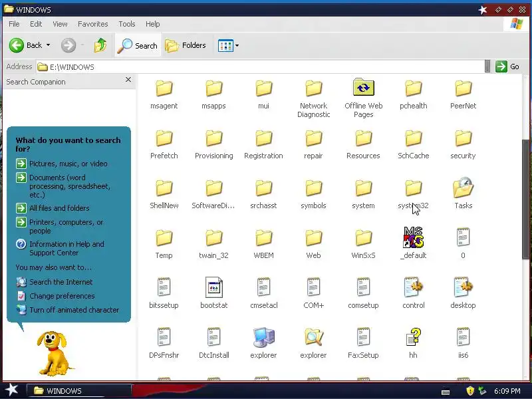Select the Prefetch folder

tap(164, 144)
